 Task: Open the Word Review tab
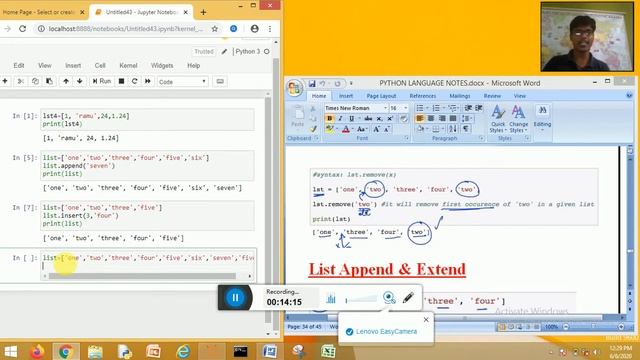coord(492,96)
